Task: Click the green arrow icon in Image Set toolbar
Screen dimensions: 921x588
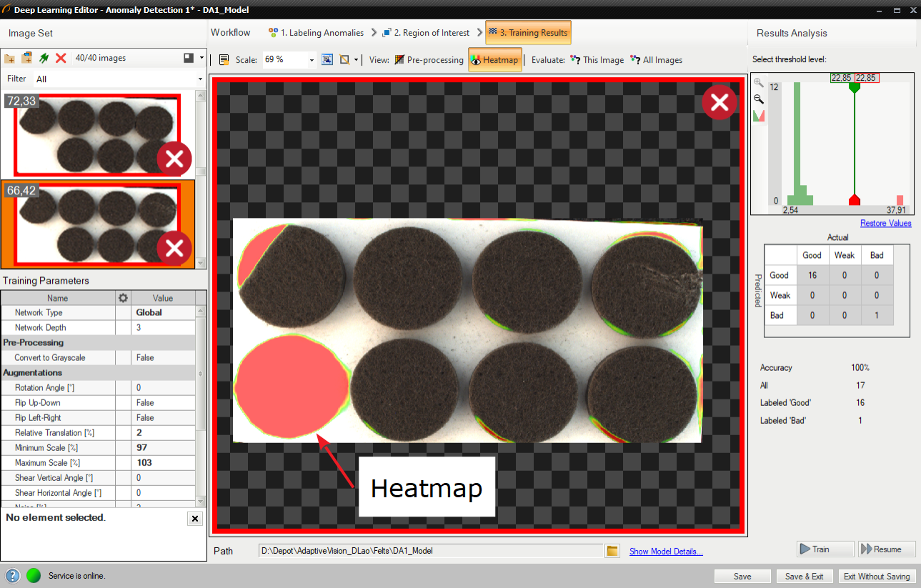Action: point(44,58)
